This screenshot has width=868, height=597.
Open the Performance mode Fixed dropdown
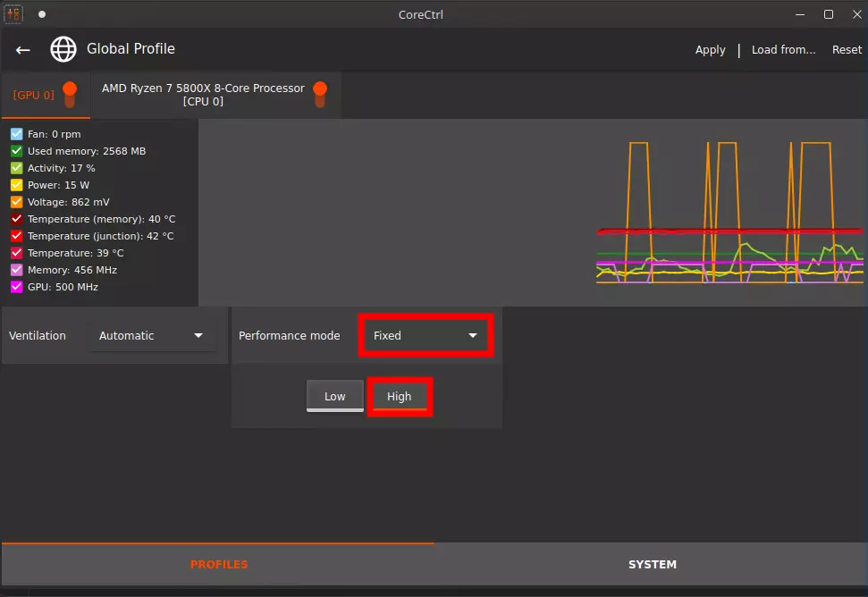(x=426, y=335)
